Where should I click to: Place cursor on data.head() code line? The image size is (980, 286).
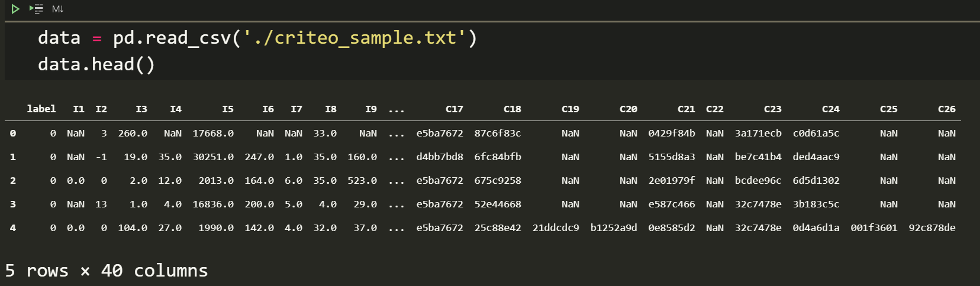tap(96, 64)
